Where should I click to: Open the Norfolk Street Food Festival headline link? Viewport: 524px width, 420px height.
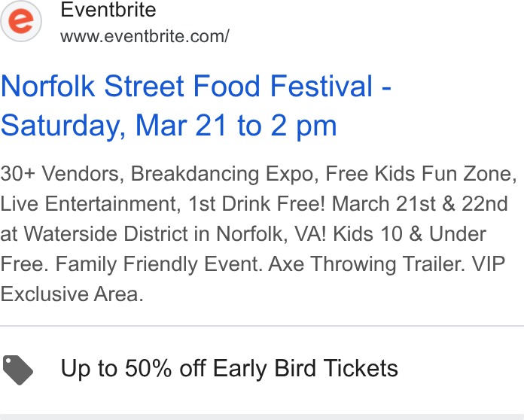(x=196, y=105)
